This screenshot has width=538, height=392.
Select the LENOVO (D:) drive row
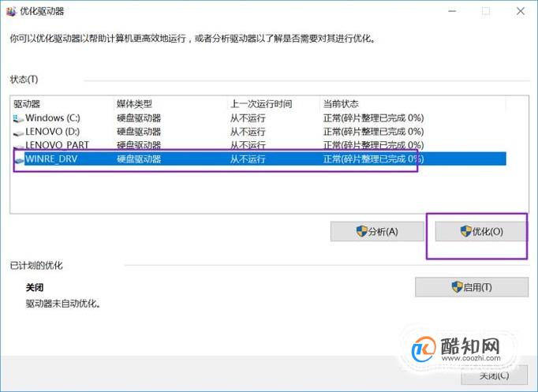(259, 132)
